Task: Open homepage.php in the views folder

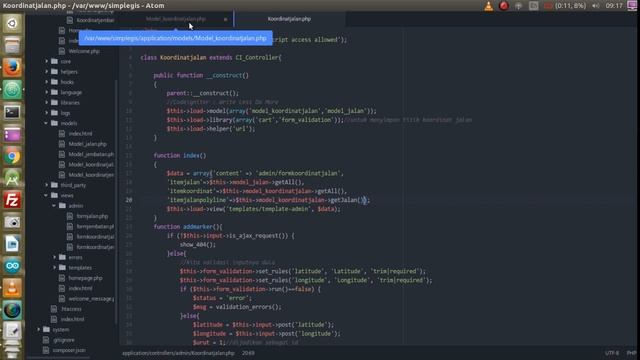Action: point(85,278)
